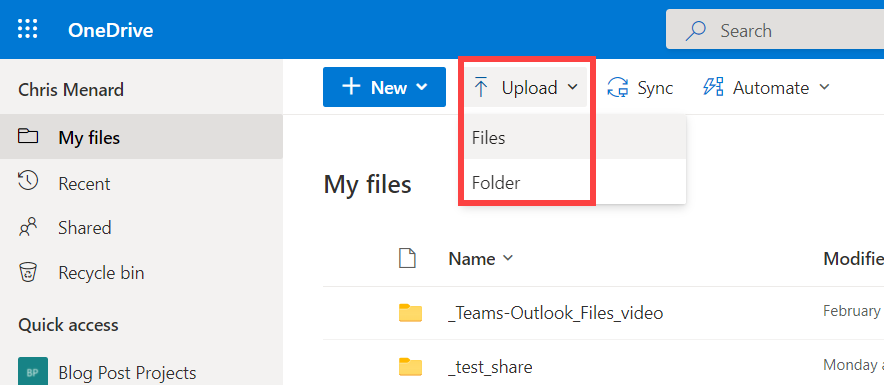The height and width of the screenshot is (385, 884).
Task: Select My files in sidebar
Action: coord(141,137)
